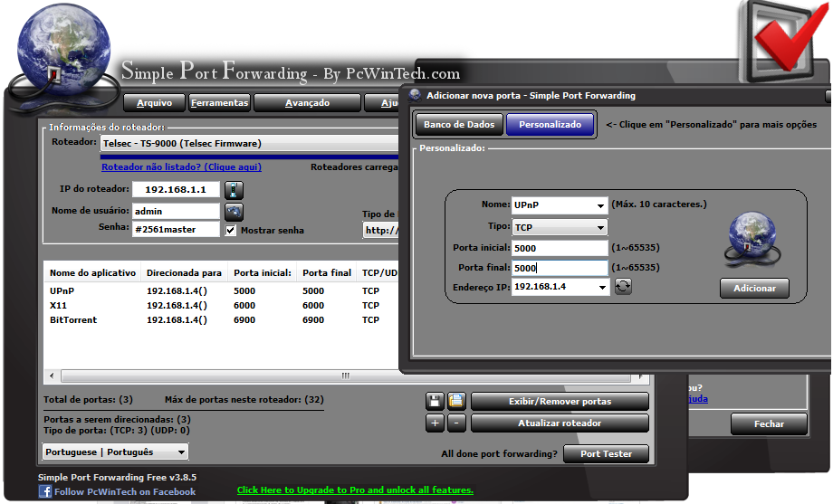
Task: Open the Portuguese language dropdown
Action: [115, 452]
